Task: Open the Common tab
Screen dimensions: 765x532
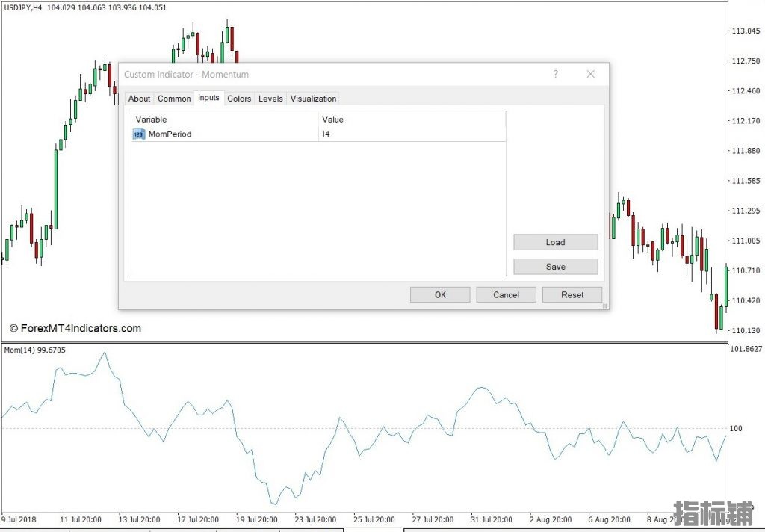Action: (x=173, y=99)
